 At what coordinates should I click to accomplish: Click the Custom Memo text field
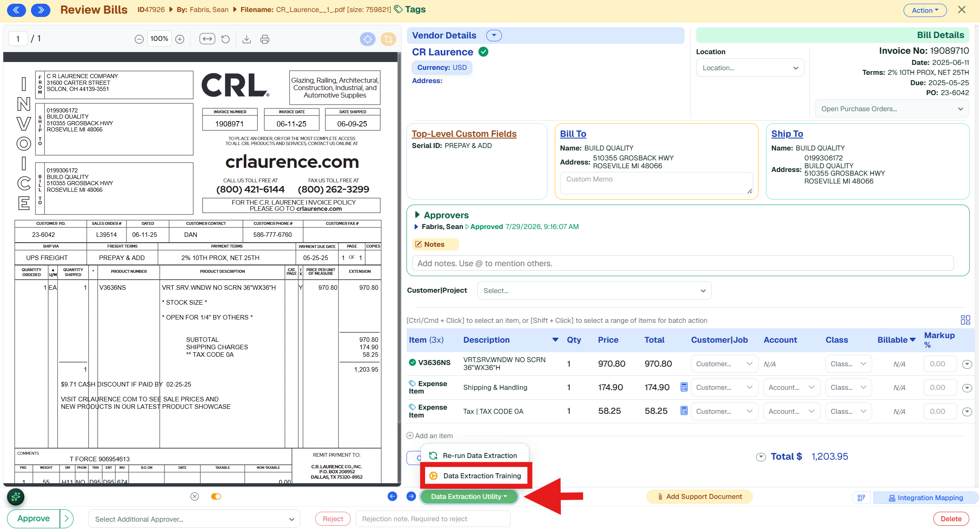point(656,183)
